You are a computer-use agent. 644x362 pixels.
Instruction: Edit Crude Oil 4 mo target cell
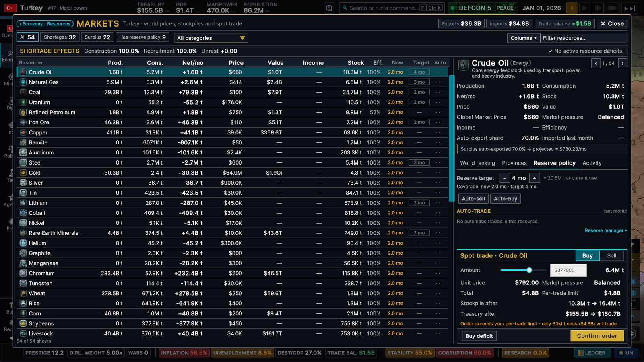pyautogui.click(x=419, y=72)
